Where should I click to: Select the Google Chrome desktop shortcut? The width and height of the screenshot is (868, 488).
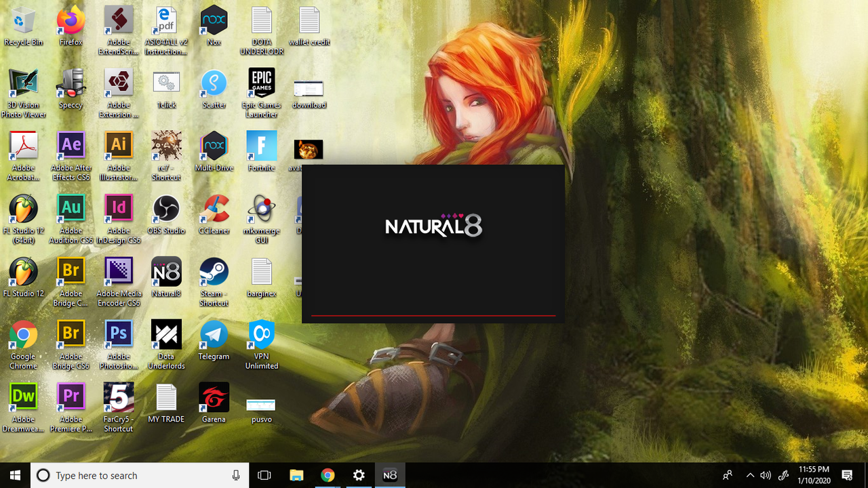[x=23, y=346]
